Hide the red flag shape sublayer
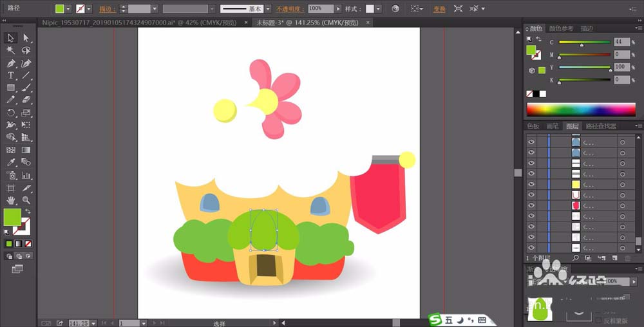 tap(531, 205)
